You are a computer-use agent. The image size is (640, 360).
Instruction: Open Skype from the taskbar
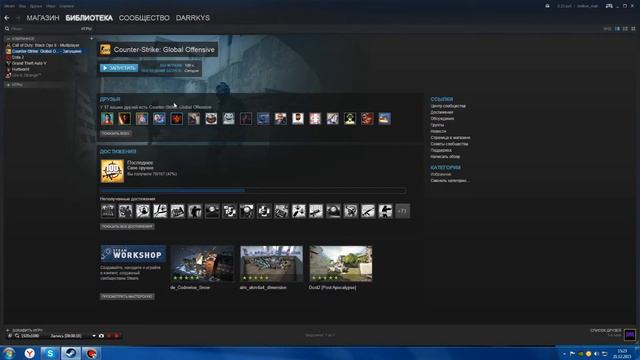point(50,353)
